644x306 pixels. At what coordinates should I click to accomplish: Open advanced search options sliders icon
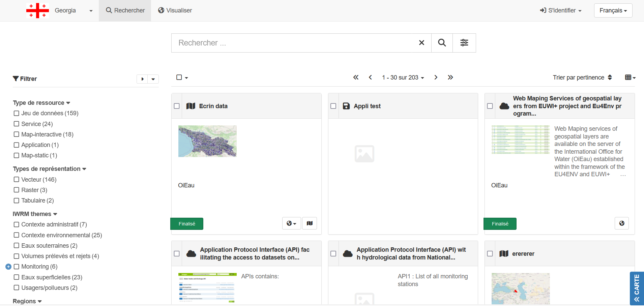click(464, 43)
